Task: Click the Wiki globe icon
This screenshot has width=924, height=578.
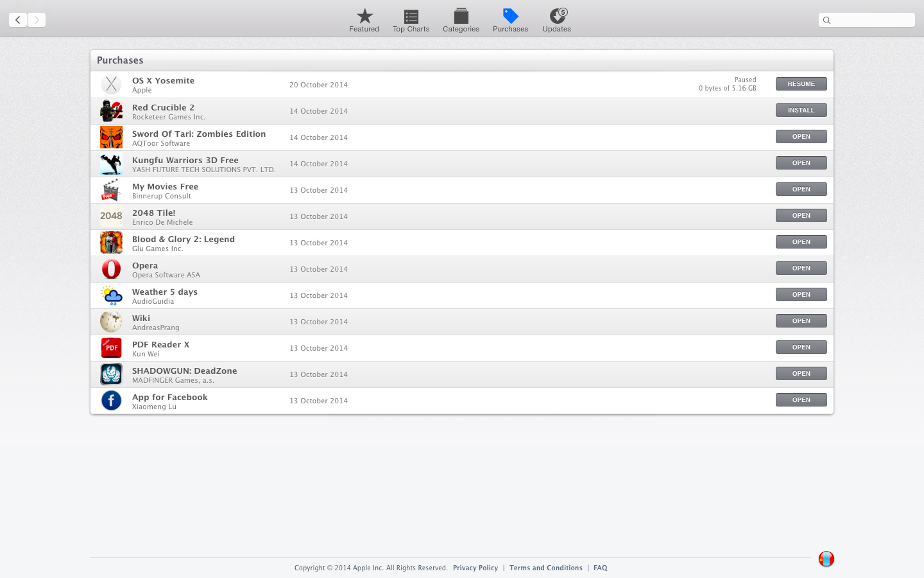Action: [111, 321]
